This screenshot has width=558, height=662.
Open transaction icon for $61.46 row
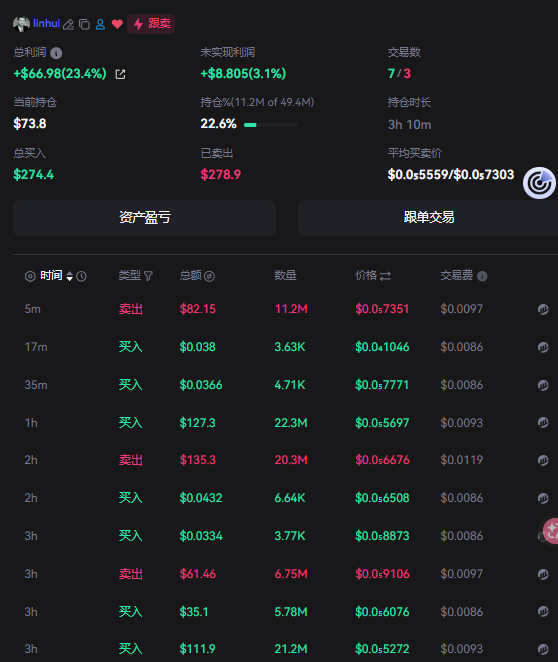tap(543, 574)
